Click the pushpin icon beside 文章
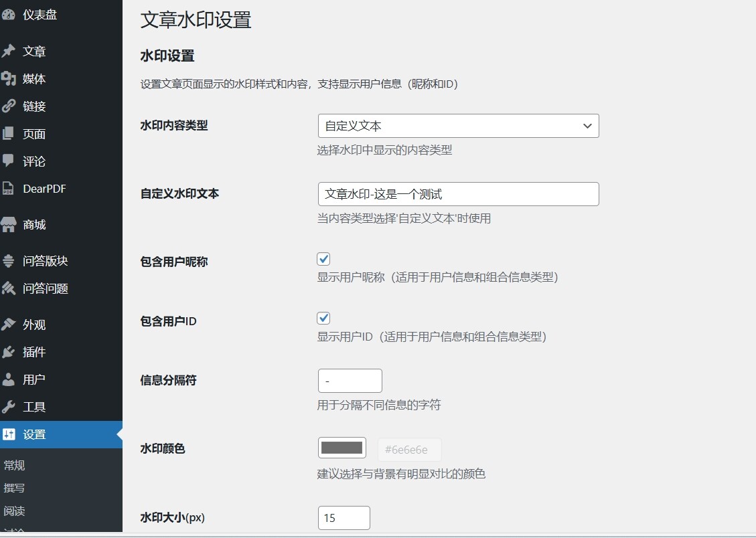The width and height of the screenshot is (756, 538). (x=9, y=52)
